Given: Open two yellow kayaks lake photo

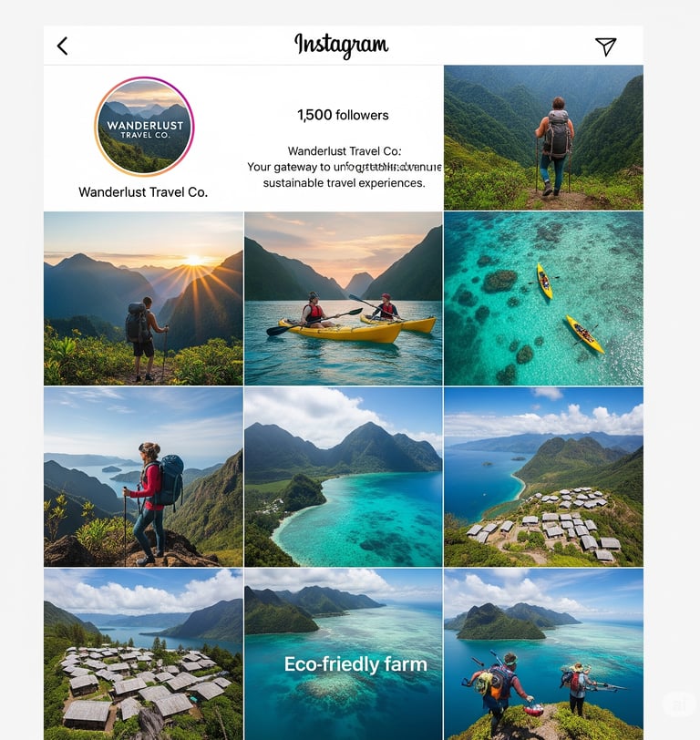Looking at the screenshot, I should (x=343, y=299).
